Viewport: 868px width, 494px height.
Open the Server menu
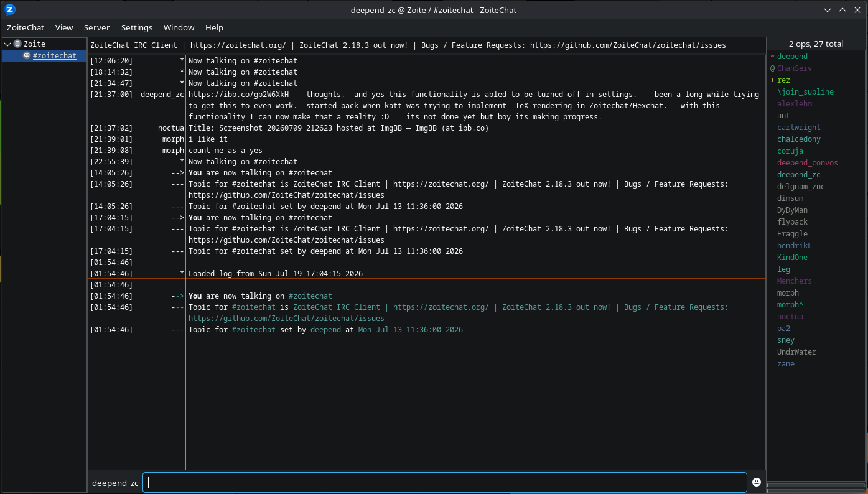tap(96, 27)
